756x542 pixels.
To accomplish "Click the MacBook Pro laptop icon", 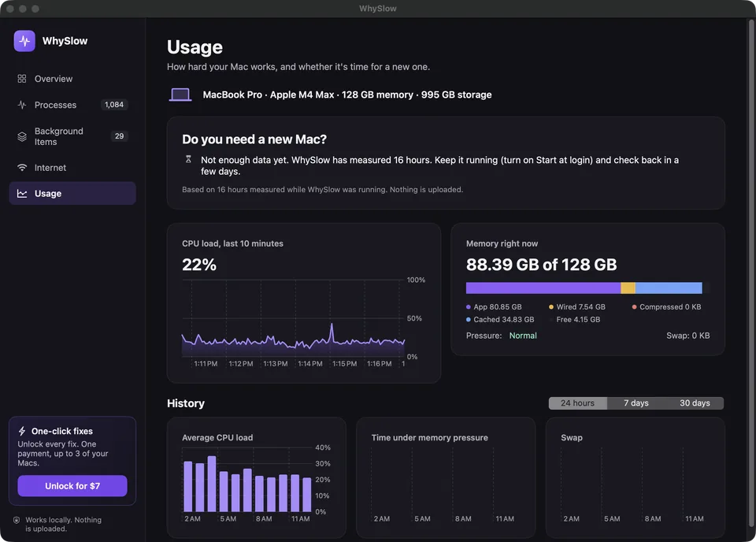I will [180, 95].
